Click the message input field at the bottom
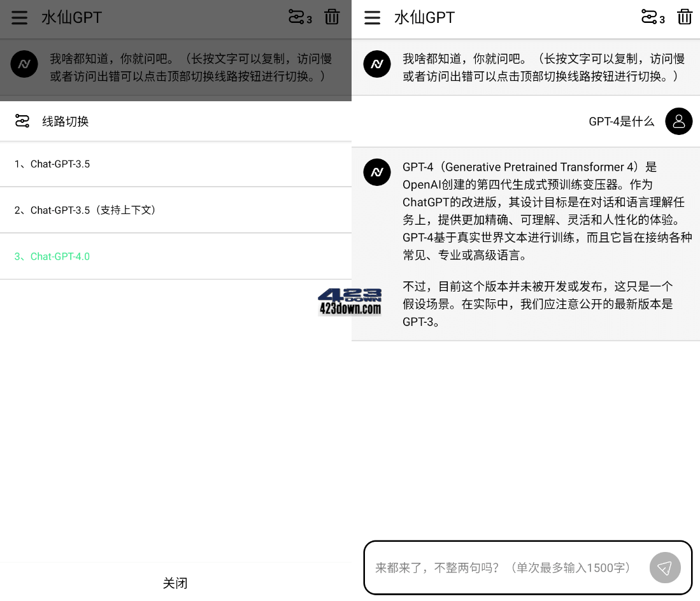 coord(503,567)
